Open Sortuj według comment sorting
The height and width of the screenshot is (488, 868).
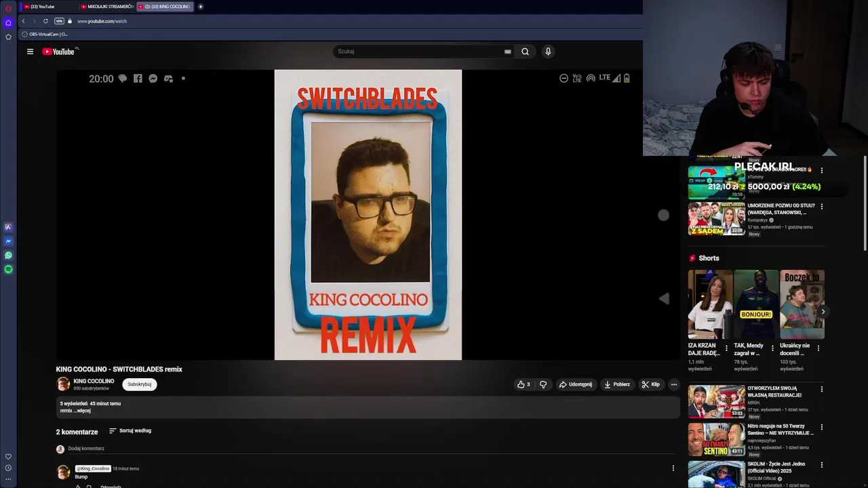130,431
